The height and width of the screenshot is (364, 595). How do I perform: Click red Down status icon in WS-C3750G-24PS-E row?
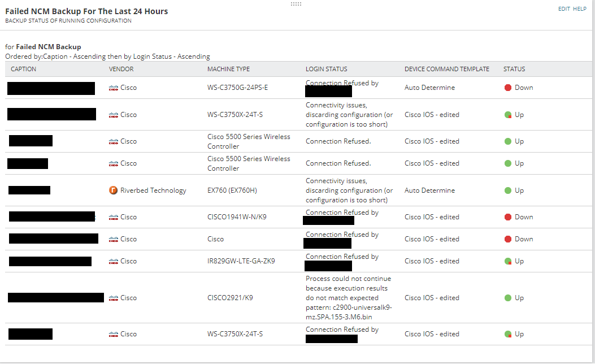click(x=508, y=88)
